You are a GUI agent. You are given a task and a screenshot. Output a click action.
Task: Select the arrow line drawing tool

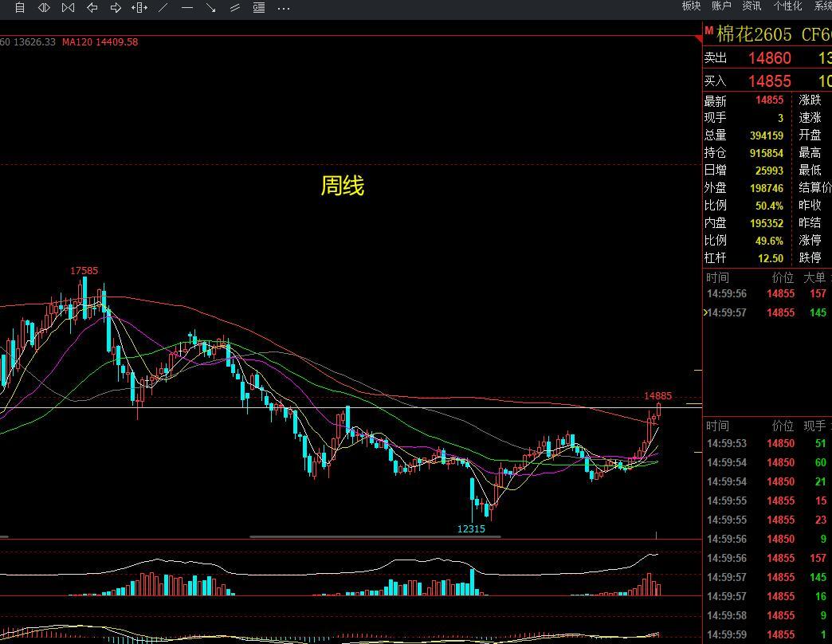[210, 7]
